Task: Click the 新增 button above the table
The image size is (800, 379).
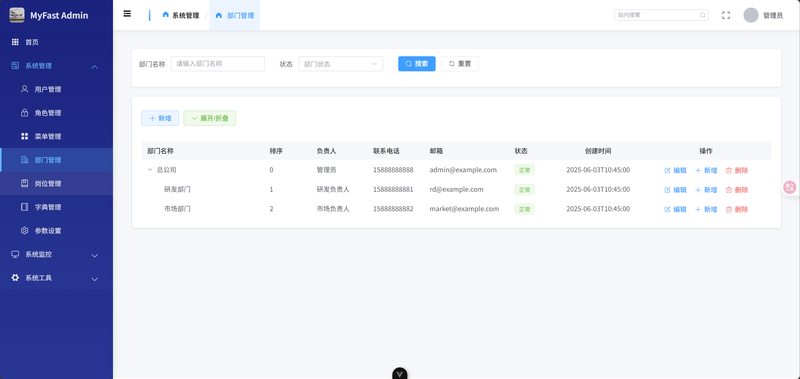Action: pos(160,118)
